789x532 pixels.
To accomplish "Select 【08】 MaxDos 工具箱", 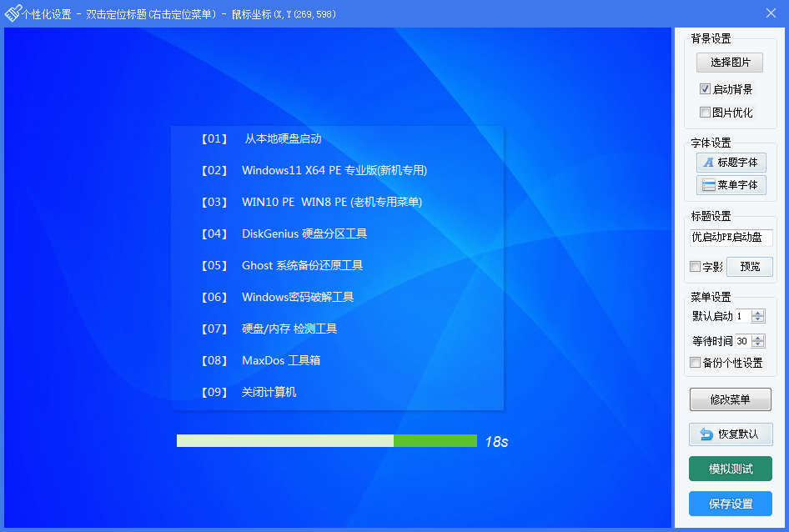I will coord(261,361).
